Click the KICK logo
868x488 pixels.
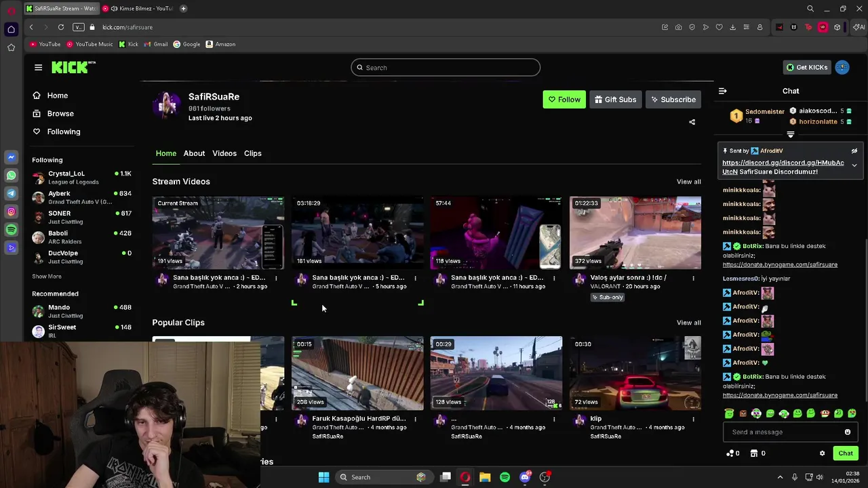(73, 67)
